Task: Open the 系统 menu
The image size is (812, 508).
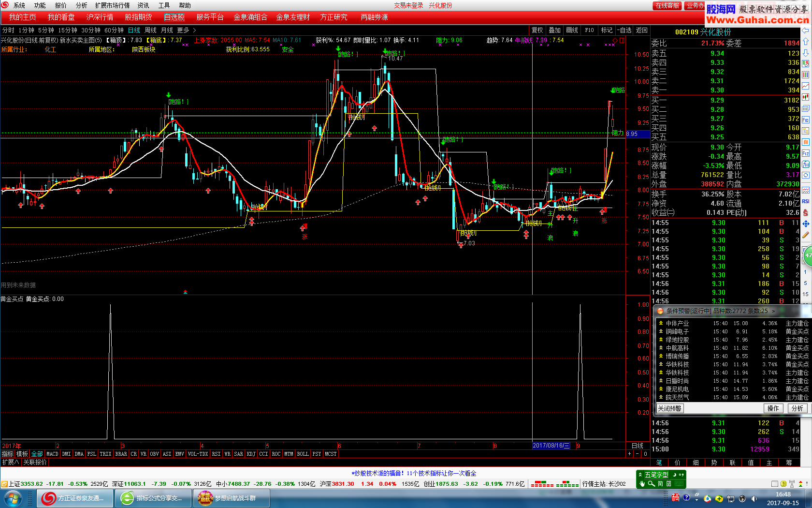Action: (x=19, y=5)
